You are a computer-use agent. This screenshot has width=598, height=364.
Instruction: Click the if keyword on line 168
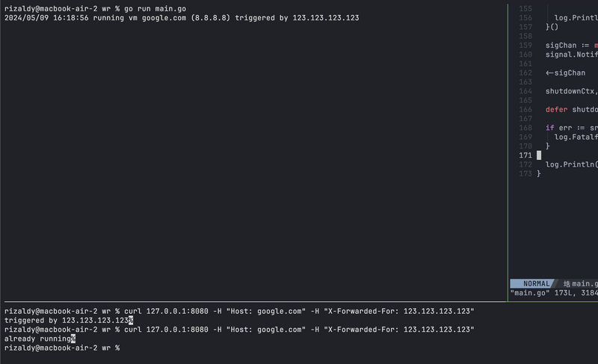[x=549, y=128]
